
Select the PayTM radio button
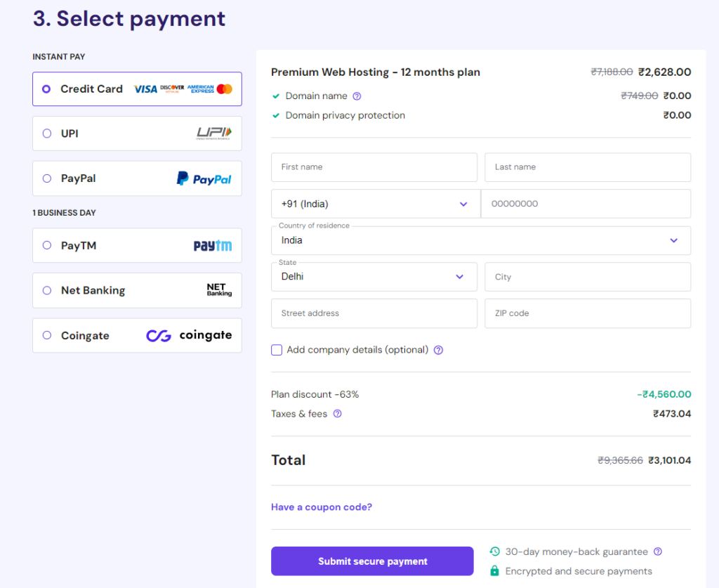pos(47,246)
